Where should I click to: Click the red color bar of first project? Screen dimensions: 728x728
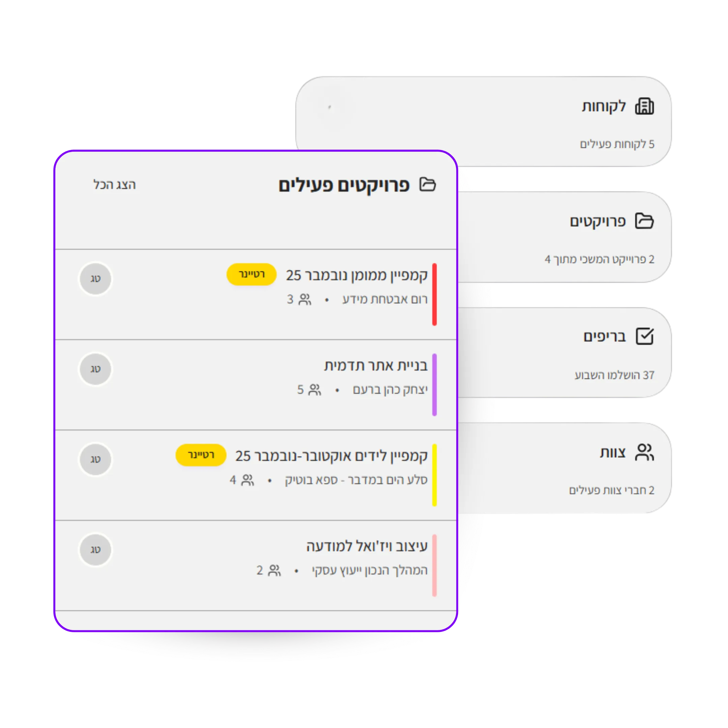pos(434,294)
